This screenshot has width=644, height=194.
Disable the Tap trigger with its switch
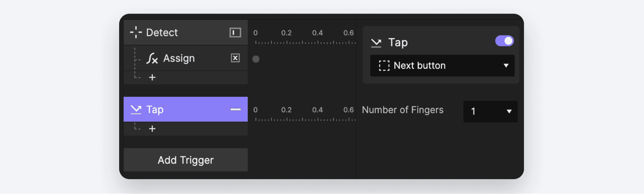[x=504, y=41]
